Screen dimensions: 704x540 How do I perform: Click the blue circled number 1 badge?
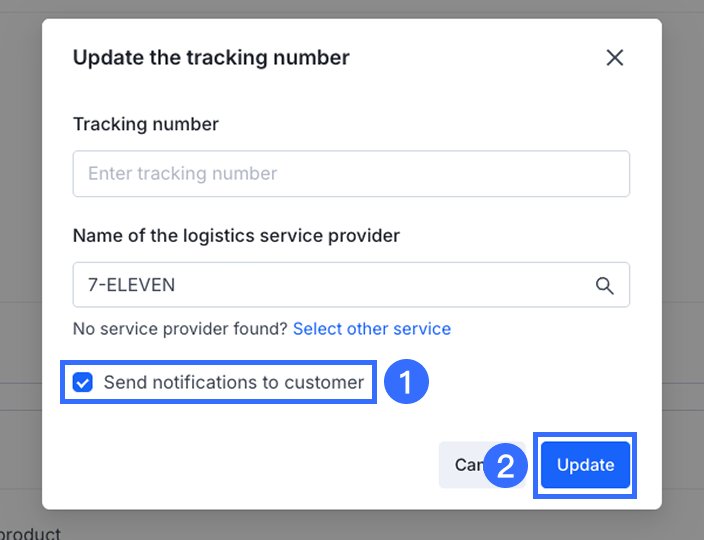(x=407, y=382)
